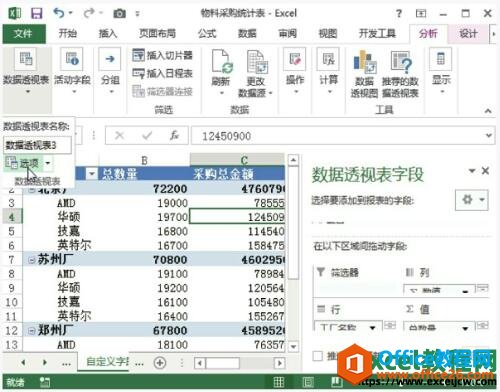Toggle the defer layout update checkbox
The width and height of the screenshot is (500, 392).
pyautogui.click(x=318, y=356)
